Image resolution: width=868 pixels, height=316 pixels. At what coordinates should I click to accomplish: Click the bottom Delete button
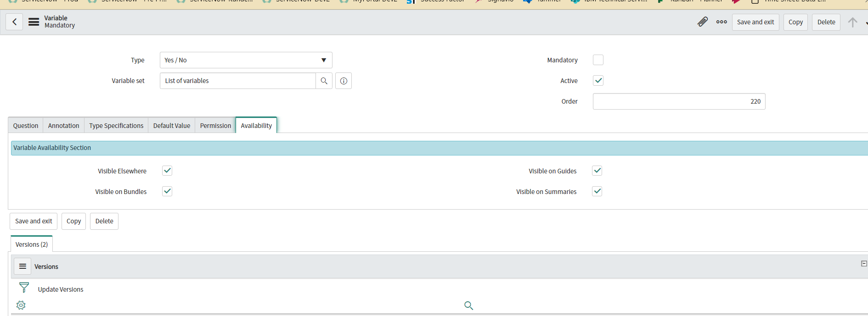point(104,221)
